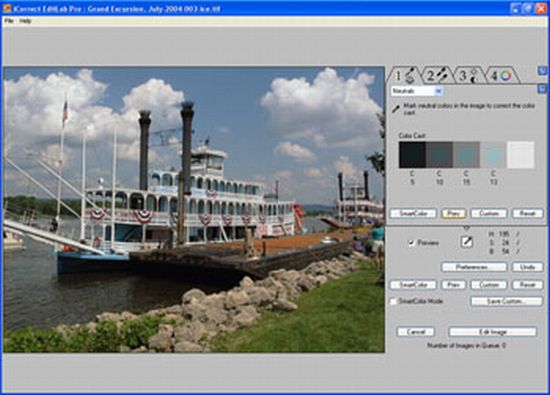Click the steamboat photo preview

tap(194, 209)
